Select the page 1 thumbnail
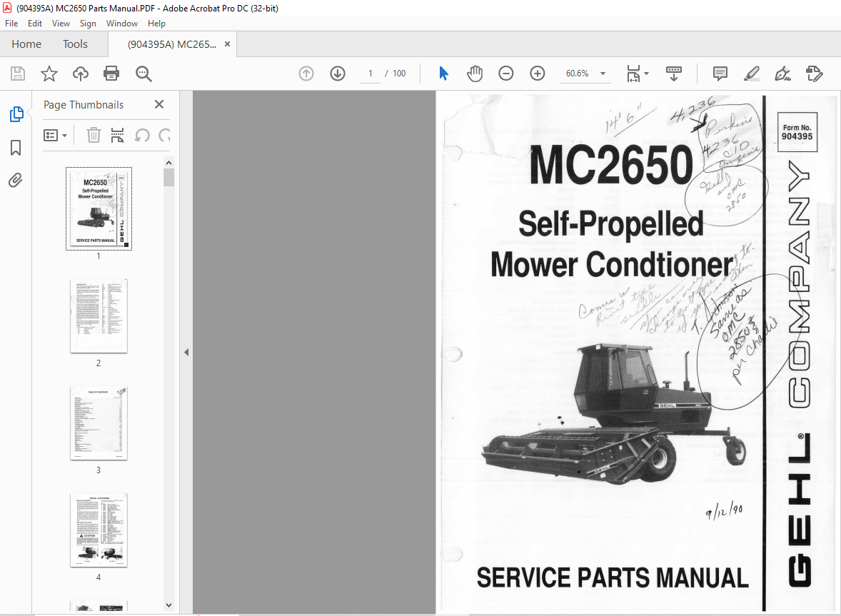Viewport: 841px width, 616px height. [99, 208]
